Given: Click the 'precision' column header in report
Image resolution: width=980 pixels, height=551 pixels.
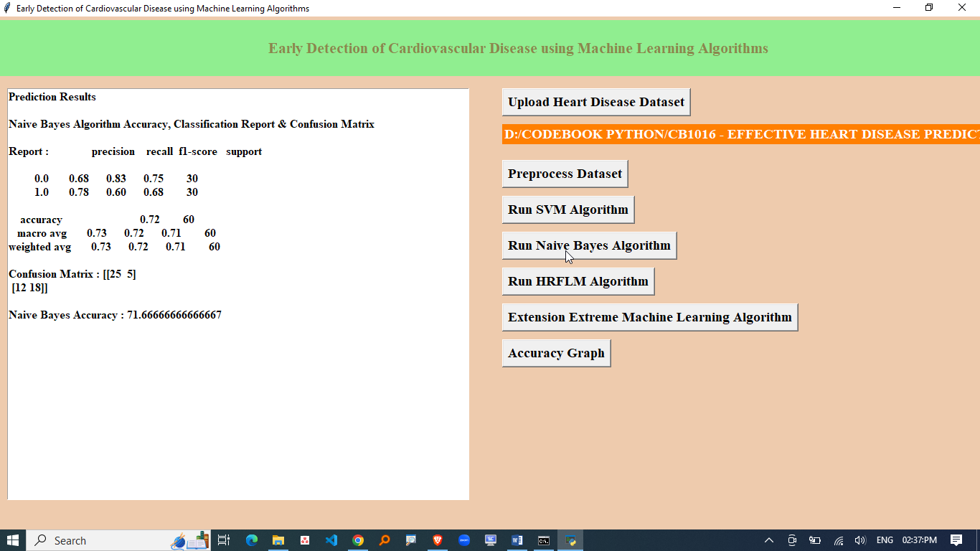Looking at the screenshot, I should [113, 151].
